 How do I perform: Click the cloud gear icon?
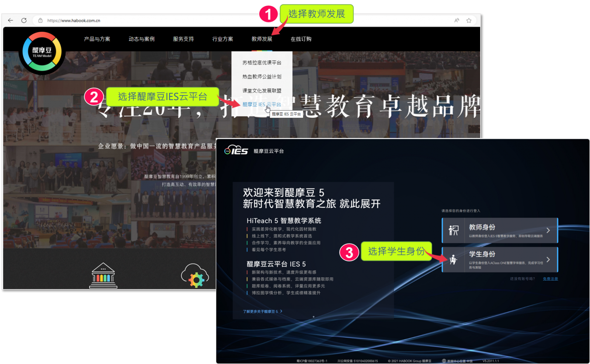pos(195,276)
